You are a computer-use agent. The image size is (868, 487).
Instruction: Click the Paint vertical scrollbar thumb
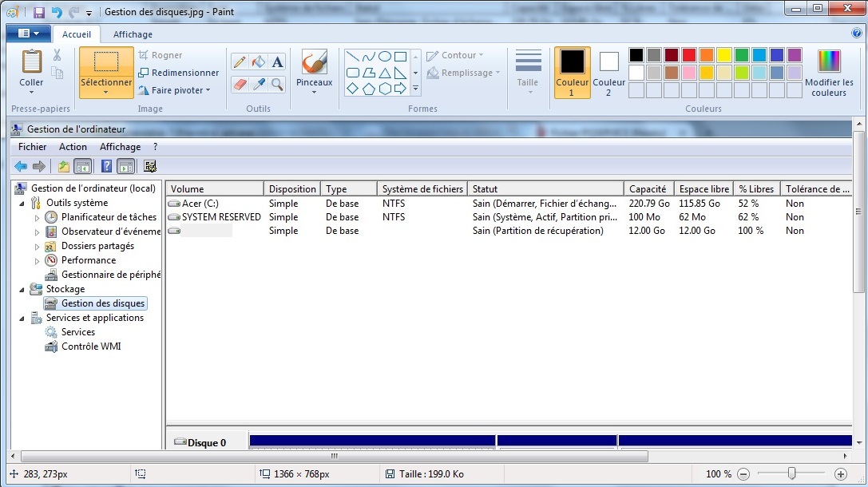[x=858, y=212]
